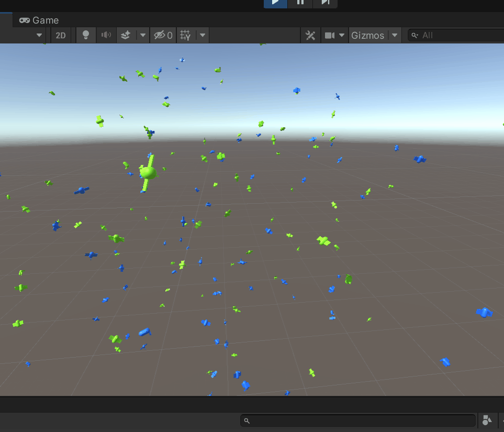Click scene camera settings icon
Viewport: 504px width, 432px height.
[330, 35]
